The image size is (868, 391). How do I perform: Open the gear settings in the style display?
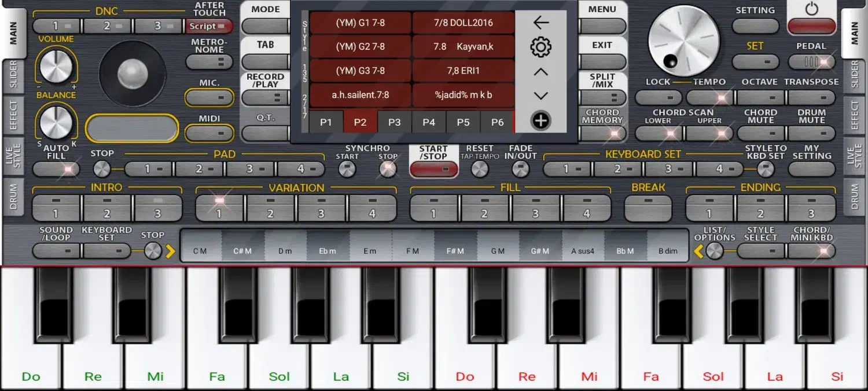point(540,47)
